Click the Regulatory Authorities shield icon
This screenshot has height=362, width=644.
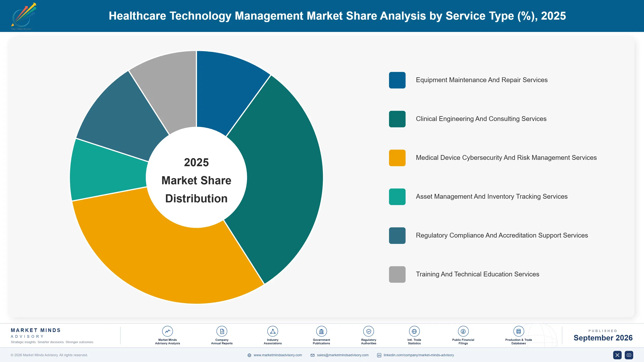(368, 331)
